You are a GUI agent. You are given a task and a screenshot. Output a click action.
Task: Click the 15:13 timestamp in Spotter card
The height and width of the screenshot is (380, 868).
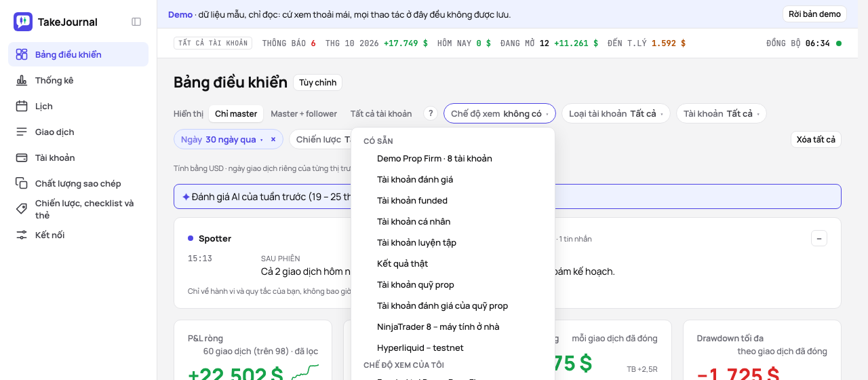tap(200, 259)
